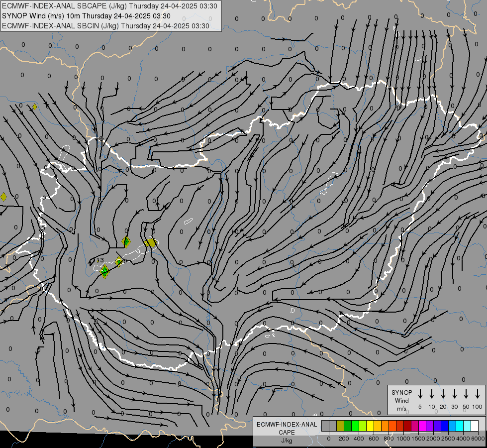Click the '13' value label on the map

click(x=100, y=260)
